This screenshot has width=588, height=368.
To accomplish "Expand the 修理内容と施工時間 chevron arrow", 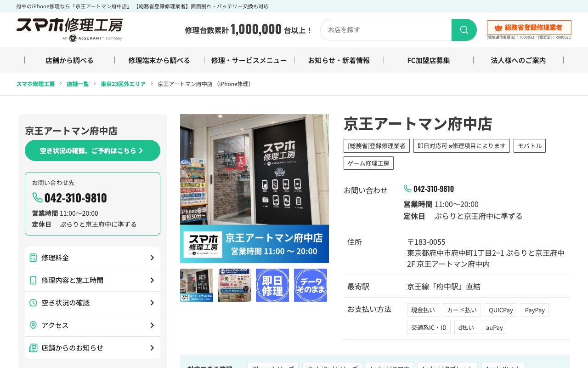I will 152,280.
